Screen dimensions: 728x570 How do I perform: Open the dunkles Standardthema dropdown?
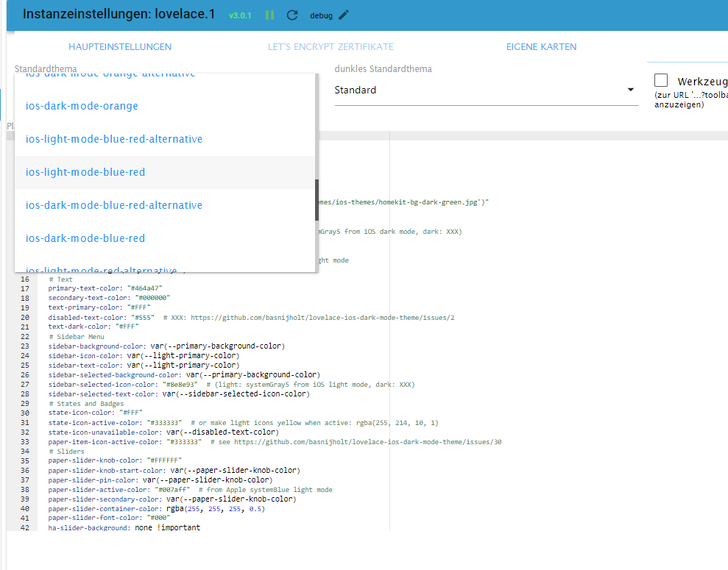[486, 90]
